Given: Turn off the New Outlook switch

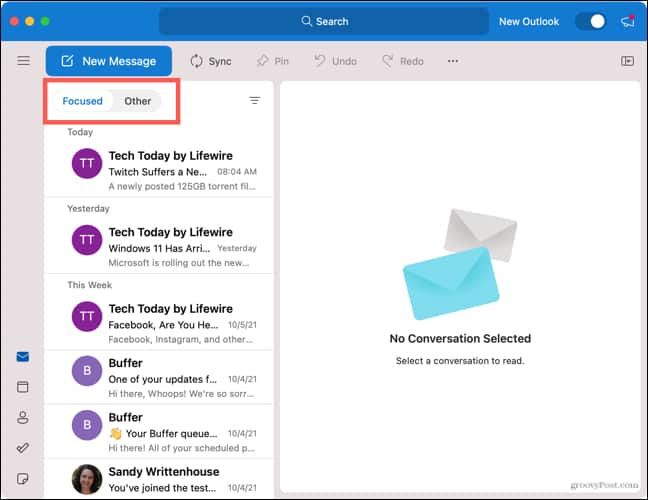Looking at the screenshot, I should click(x=590, y=21).
